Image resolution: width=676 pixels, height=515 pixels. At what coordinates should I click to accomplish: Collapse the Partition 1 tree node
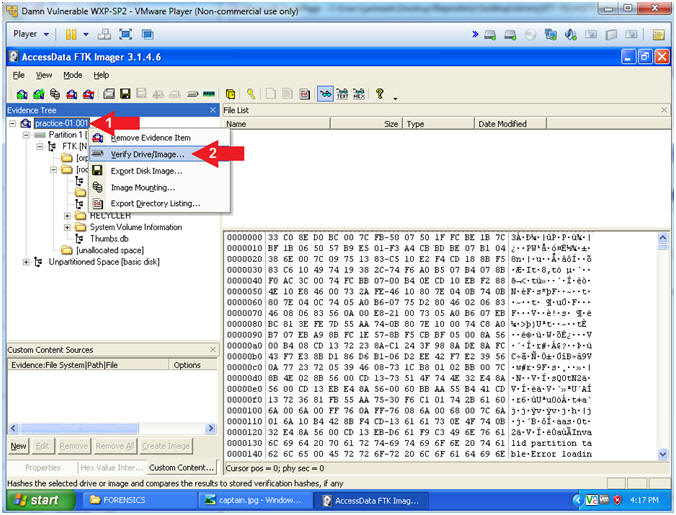[x=26, y=135]
